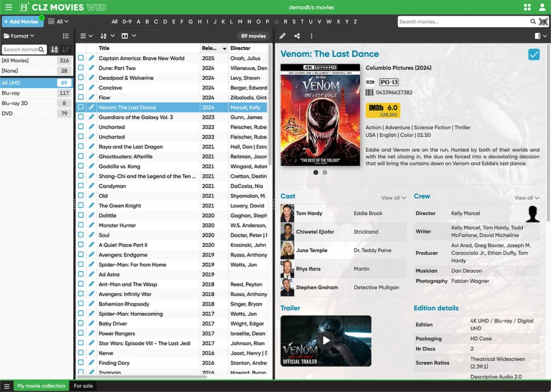Play the Venom official trailer

click(326, 341)
